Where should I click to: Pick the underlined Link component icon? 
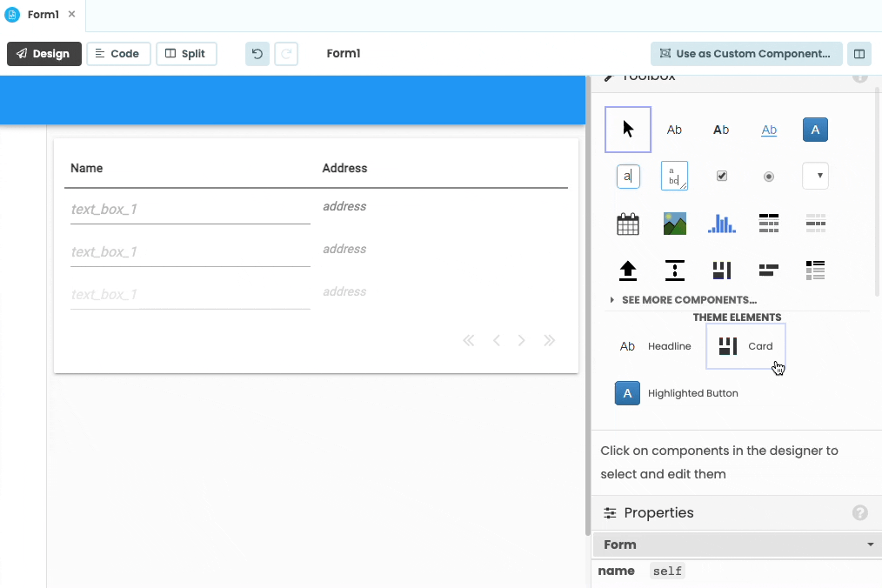pyautogui.click(x=769, y=130)
